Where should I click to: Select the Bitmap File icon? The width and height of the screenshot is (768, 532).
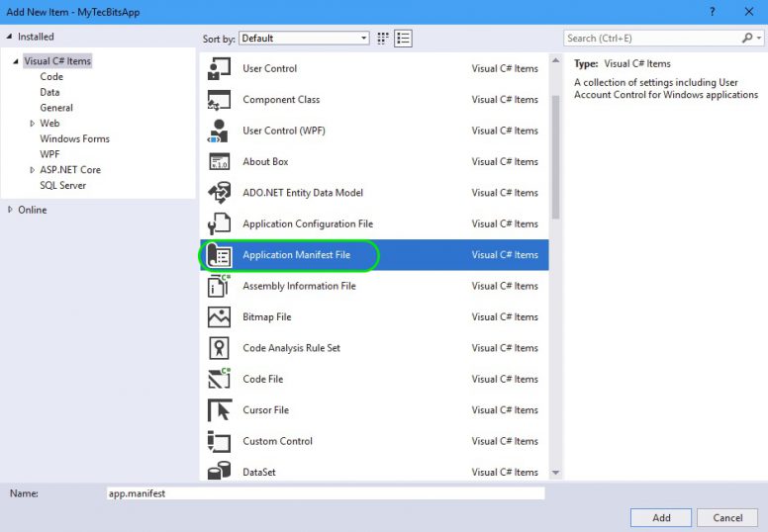(x=219, y=317)
